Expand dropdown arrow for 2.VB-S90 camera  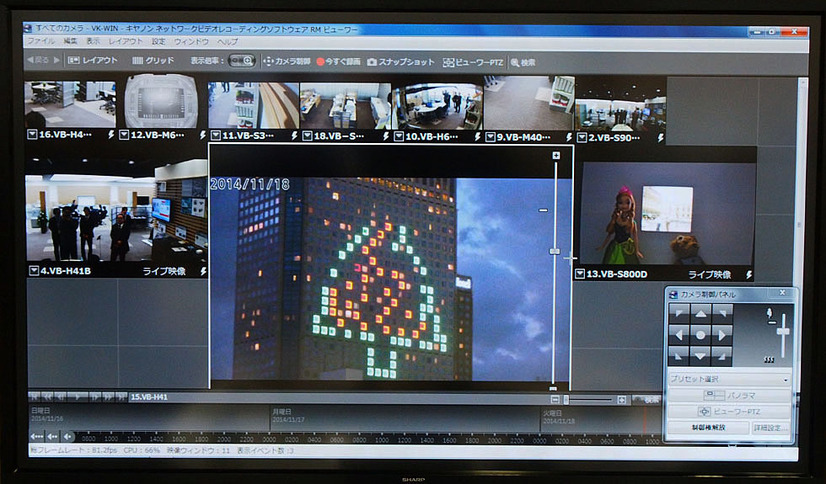(x=582, y=138)
